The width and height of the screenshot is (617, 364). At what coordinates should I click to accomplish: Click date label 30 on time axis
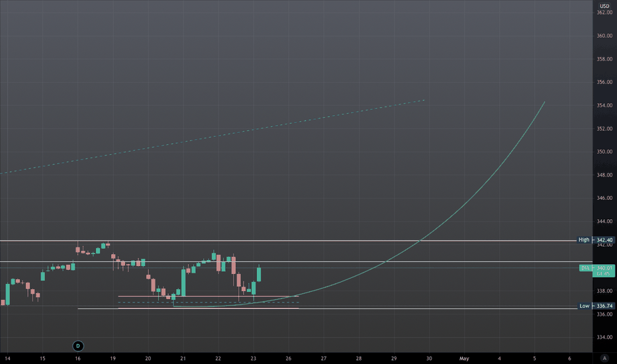(x=429, y=359)
